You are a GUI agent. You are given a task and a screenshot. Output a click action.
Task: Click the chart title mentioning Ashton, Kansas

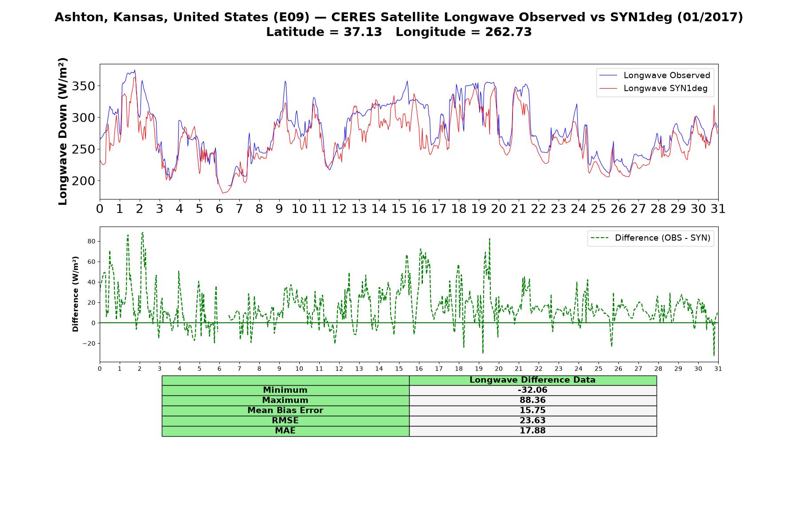coord(399,17)
